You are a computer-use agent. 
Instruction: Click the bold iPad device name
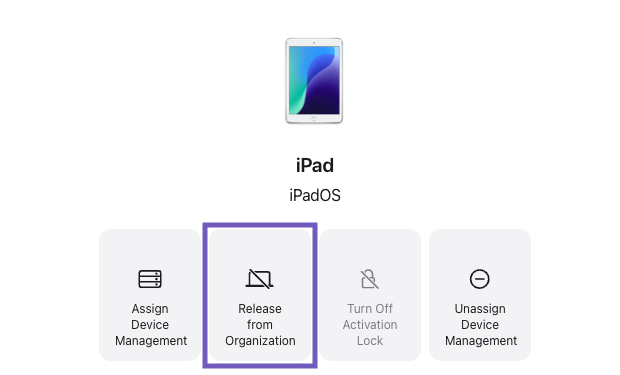[315, 165]
